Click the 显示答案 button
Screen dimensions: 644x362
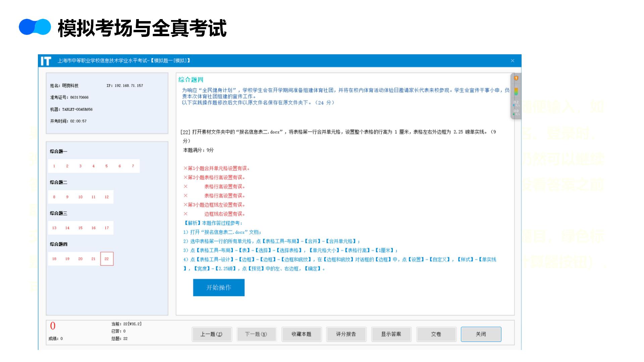click(x=391, y=334)
